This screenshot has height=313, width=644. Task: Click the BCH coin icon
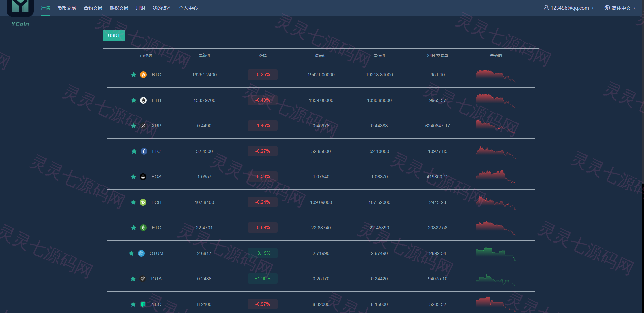pyautogui.click(x=143, y=202)
